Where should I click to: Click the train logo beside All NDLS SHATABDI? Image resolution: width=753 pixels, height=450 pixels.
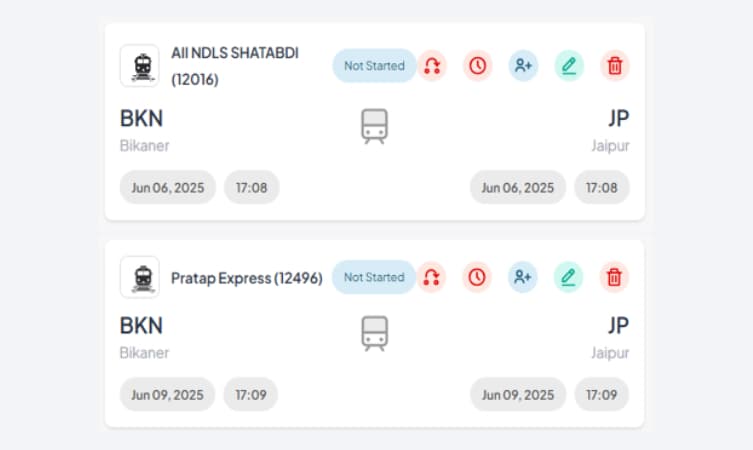coord(139,66)
